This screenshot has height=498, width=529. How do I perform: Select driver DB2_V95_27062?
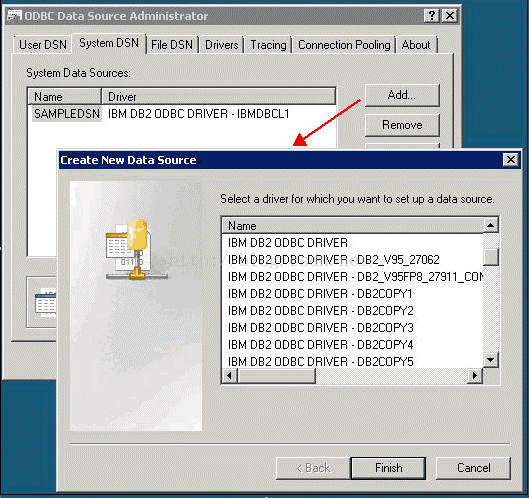click(x=353, y=259)
